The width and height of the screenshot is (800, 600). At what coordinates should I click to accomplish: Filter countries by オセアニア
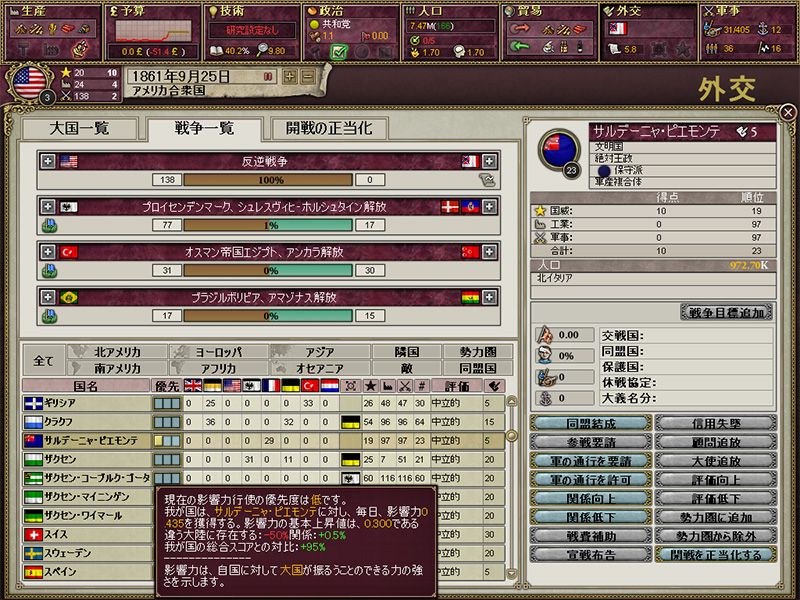(320, 368)
